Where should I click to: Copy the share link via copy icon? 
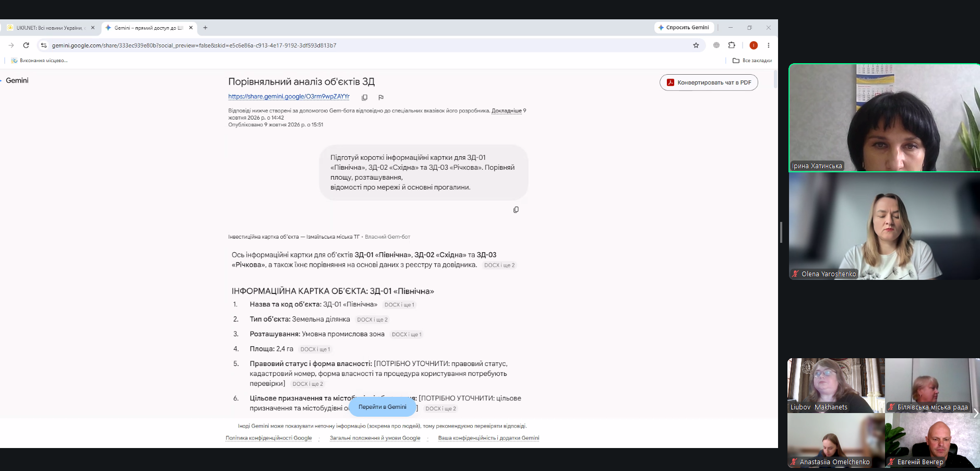click(365, 97)
